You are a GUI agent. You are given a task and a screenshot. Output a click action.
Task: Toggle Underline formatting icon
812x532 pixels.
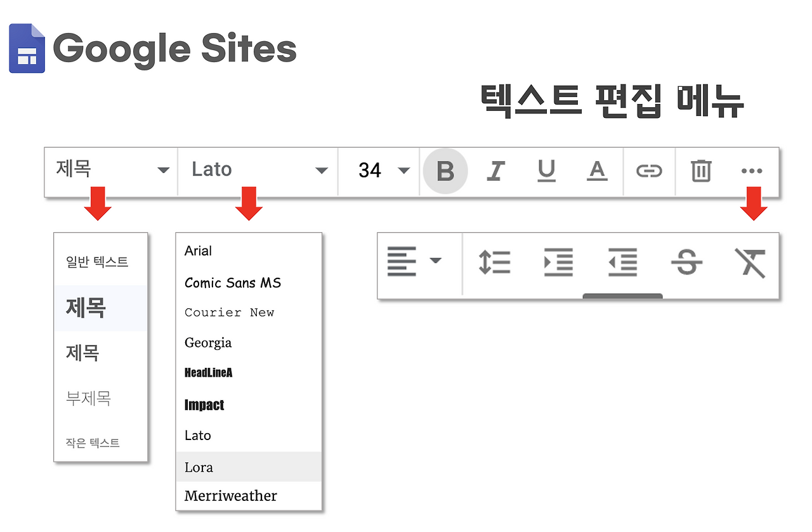click(546, 171)
